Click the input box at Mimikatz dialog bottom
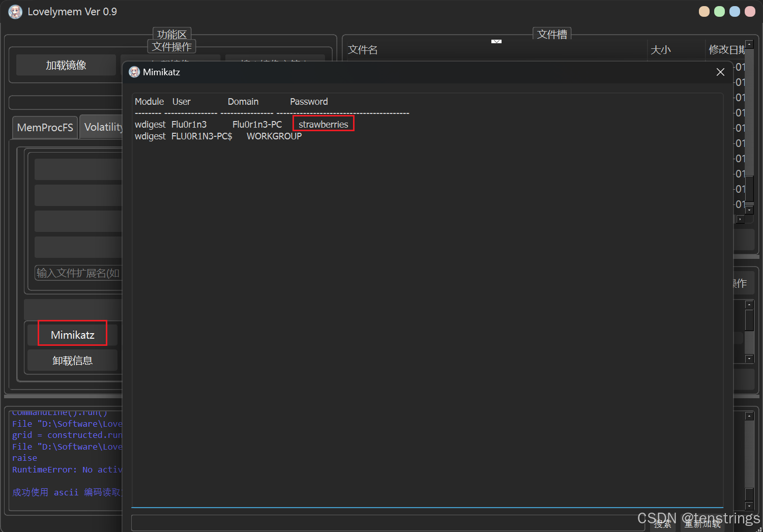Screen dimensions: 763x532 (389, 523)
